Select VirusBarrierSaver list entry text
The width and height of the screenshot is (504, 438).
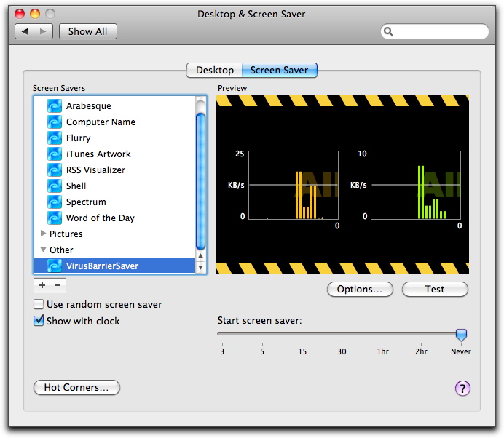[x=102, y=266]
